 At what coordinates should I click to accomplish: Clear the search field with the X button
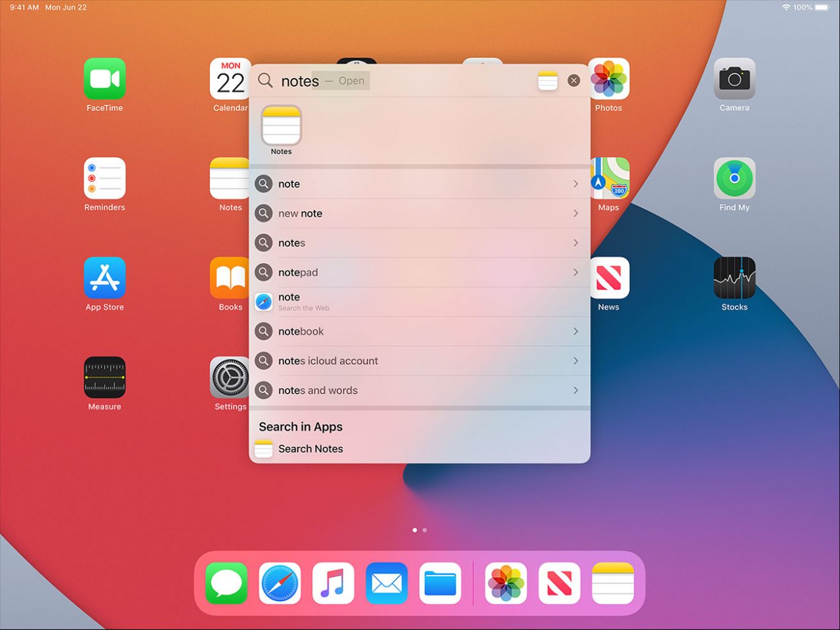coord(574,80)
